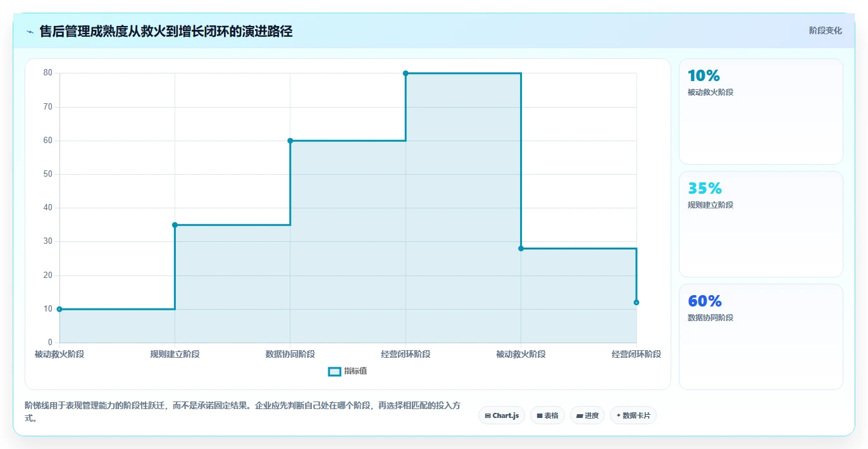Click the chart title 售后管理成熟度 heading
This screenshot has height=449, width=868.
click(x=166, y=32)
